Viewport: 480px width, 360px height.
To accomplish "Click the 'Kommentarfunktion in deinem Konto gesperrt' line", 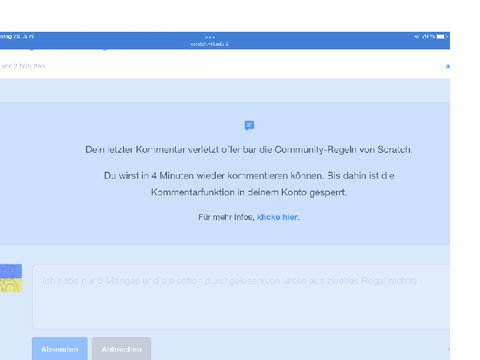I will 249,192.
